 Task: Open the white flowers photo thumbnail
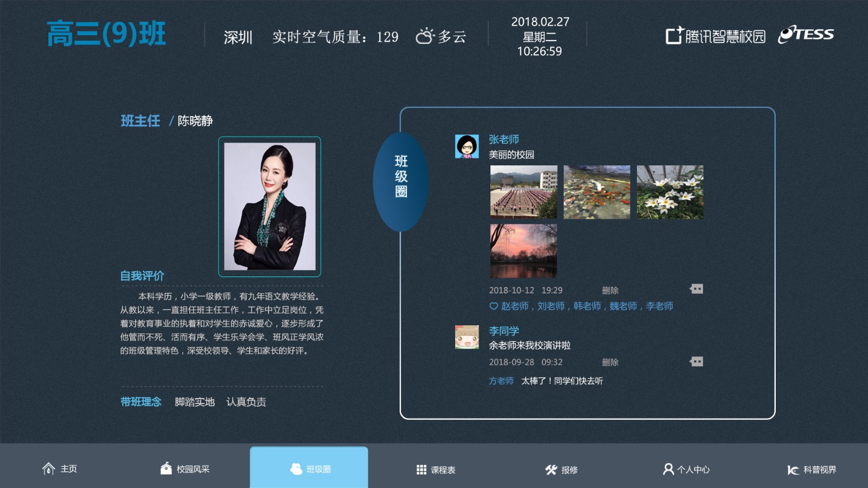click(670, 192)
